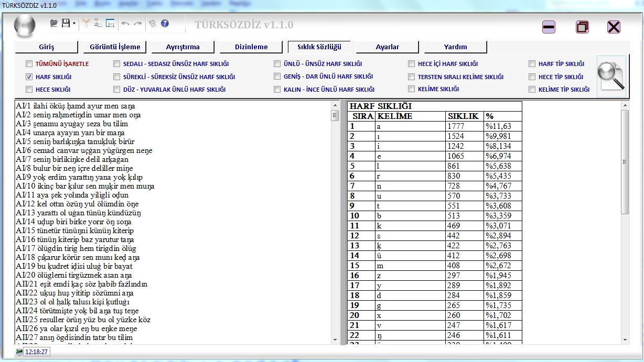The height and width of the screenshot is (362, 644).
Task: Click the 12:18:27 clock in status bar
Action: [x=36, y=352]
